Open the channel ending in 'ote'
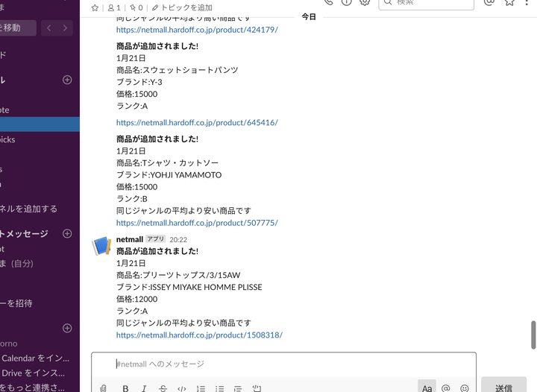The height and width of the screenshot is (392, 537). pyautogui.click(x=4, y=110)
